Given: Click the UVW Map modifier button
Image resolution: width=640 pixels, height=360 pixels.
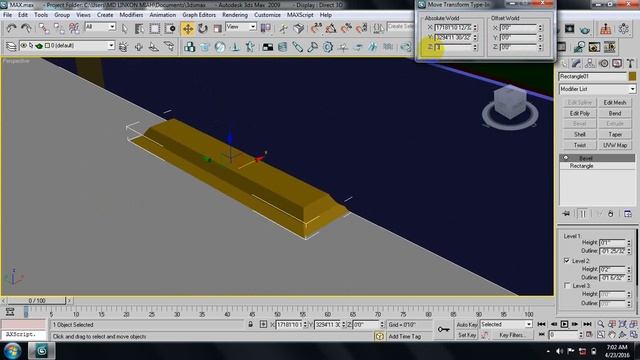Looking at the screenshot, I should (615, 145).
